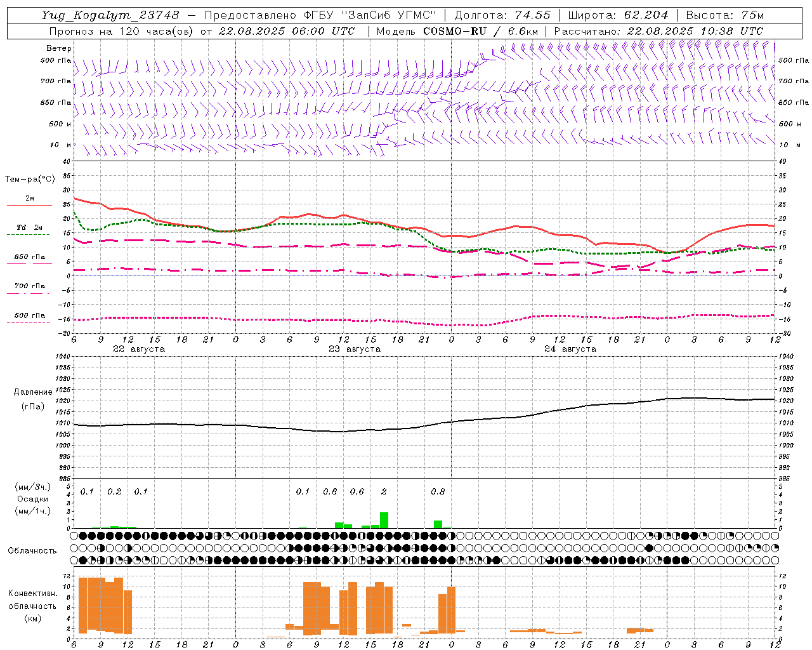Click the tallest green precipitation bar

pos(384,520)
